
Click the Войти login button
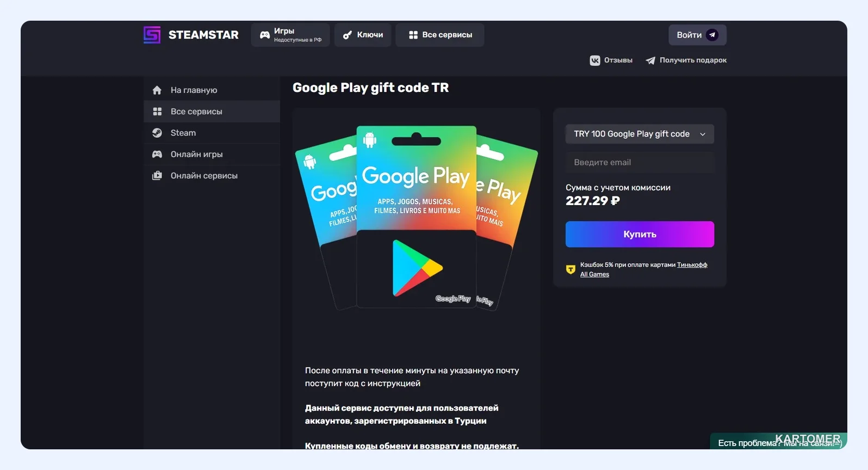click(697, 35)
